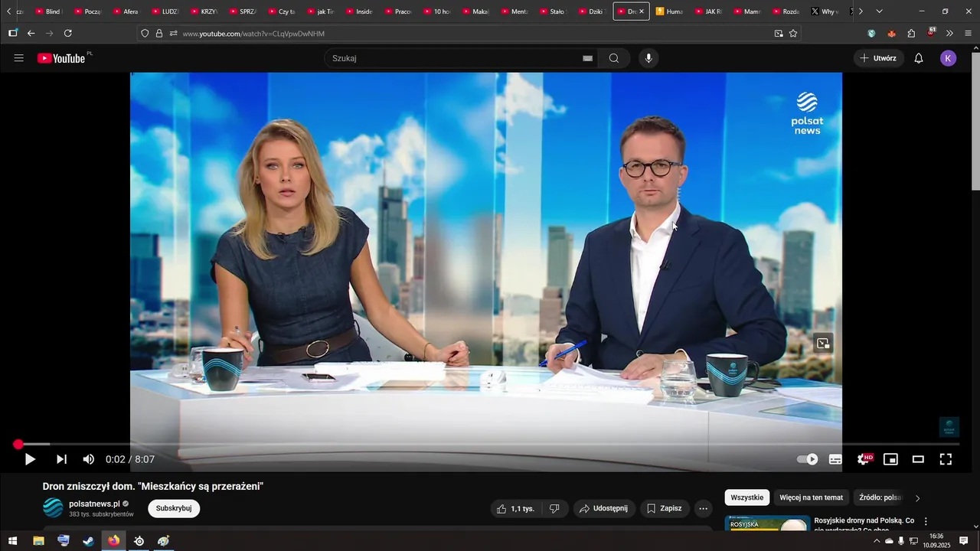Image resolution: width=980 pixels, height=551 pixels.
Task: Go back in browser history
Action: (31, 34)
